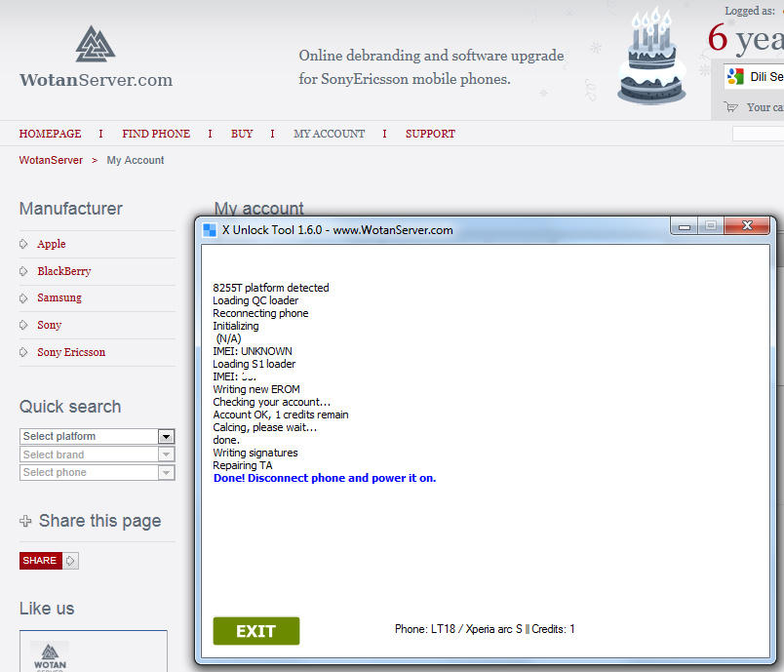Screen dimensions: 784x672
Task: Open the Sony Ericsson manufacturer link
Action: coord(71,352)
